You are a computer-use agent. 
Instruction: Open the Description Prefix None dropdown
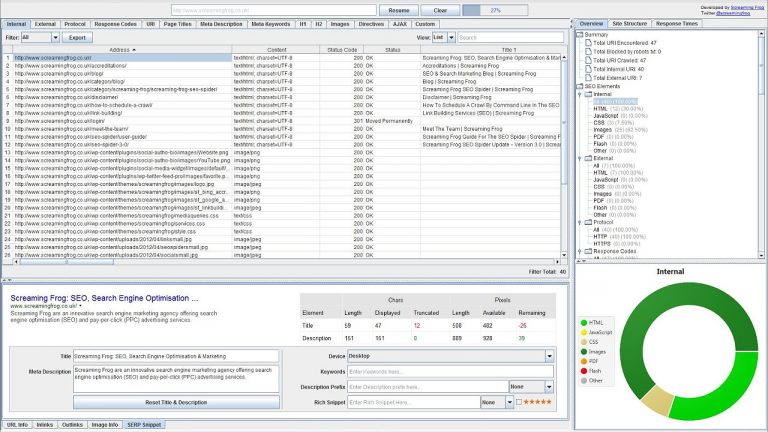(531, 387)
